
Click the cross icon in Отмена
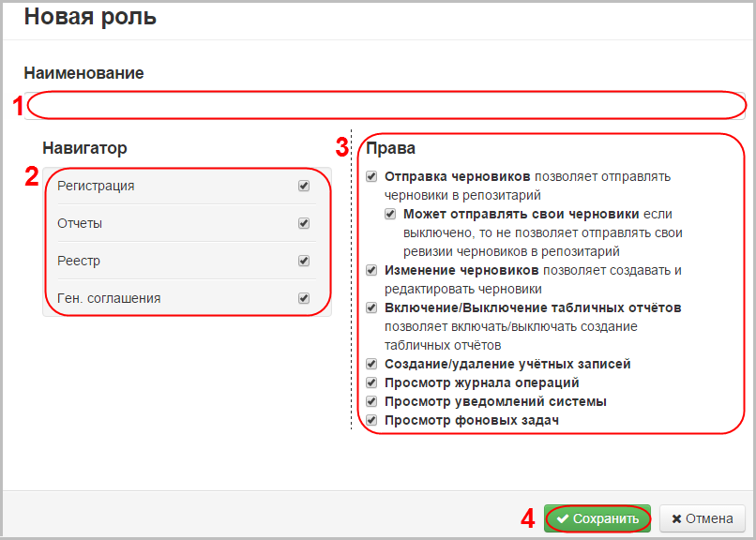point(676,518)
